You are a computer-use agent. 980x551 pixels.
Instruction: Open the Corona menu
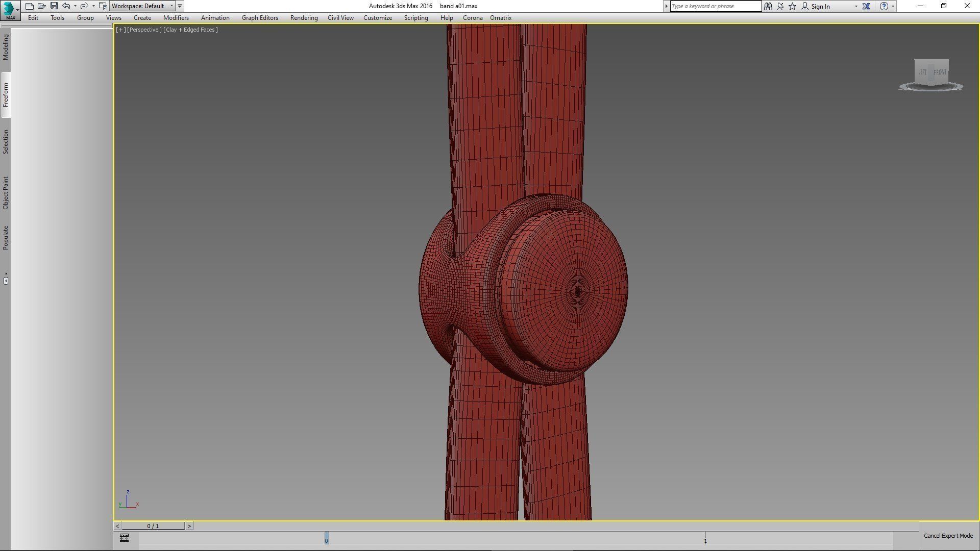pos(473,18)
